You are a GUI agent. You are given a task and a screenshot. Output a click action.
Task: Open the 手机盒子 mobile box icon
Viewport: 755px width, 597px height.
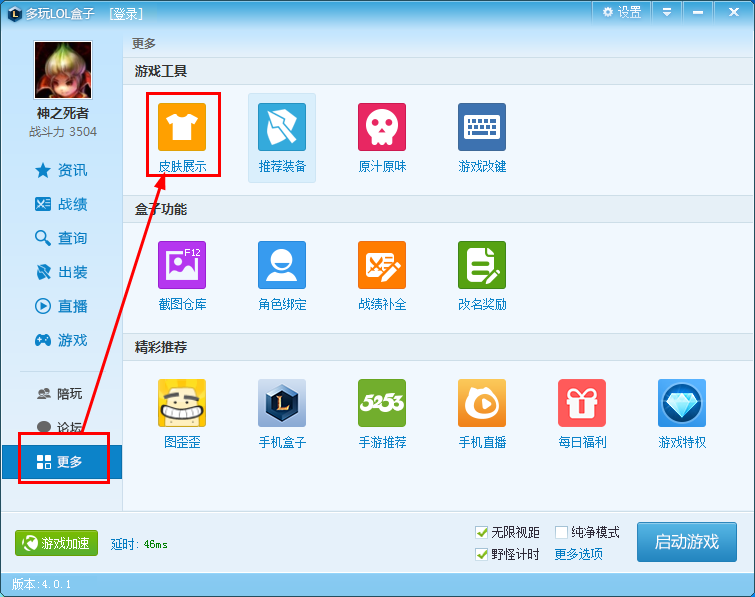click(282, 403)
